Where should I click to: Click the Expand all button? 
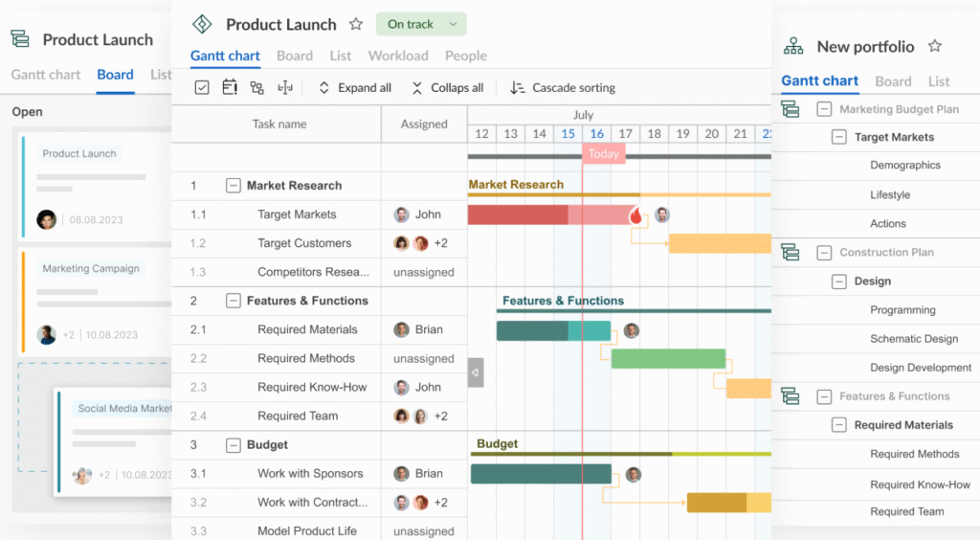point(354,88)
